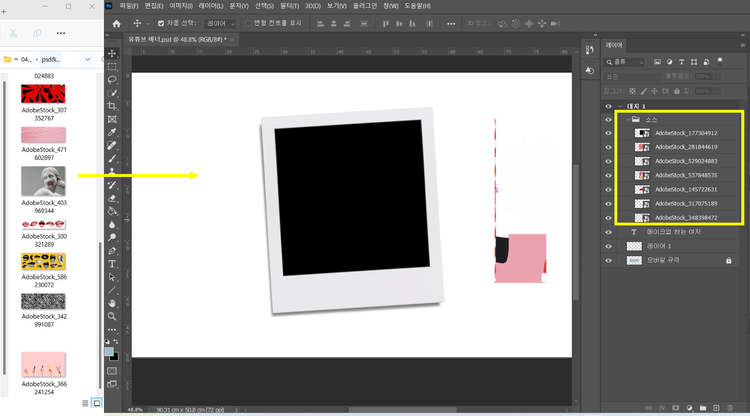Open the Layers panel menu
The image size is (750, 416).
click(743, 45)
